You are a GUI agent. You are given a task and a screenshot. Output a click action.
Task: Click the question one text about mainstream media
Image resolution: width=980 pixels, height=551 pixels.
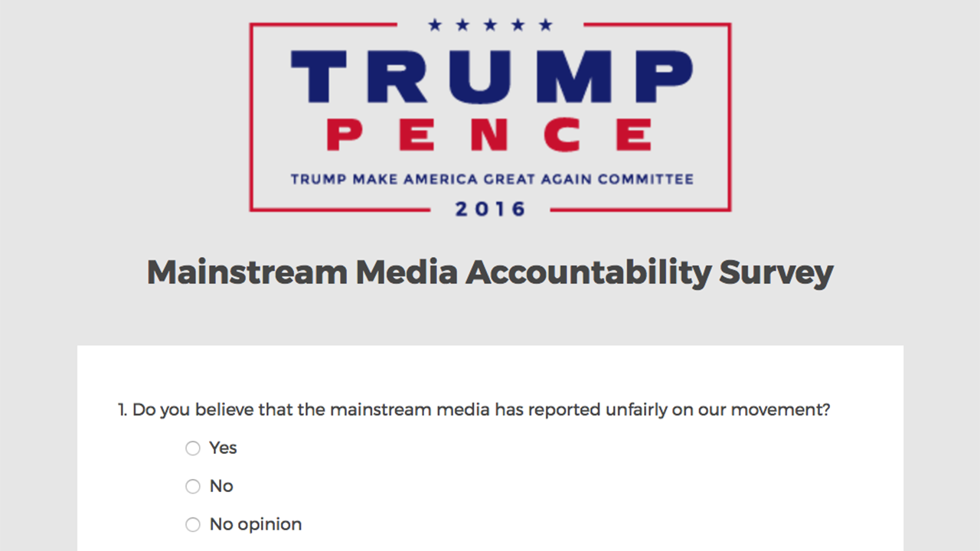(x=481, y=410)
